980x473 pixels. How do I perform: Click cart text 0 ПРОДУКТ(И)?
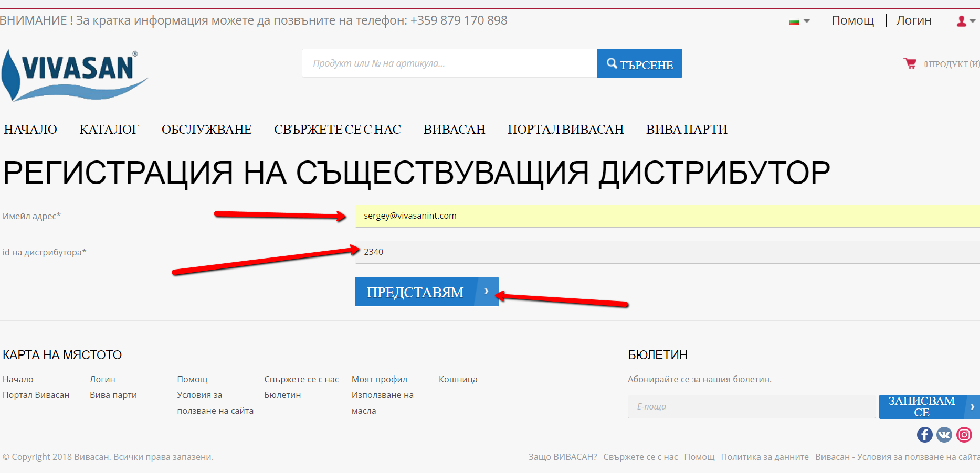[x=952, y=64]
